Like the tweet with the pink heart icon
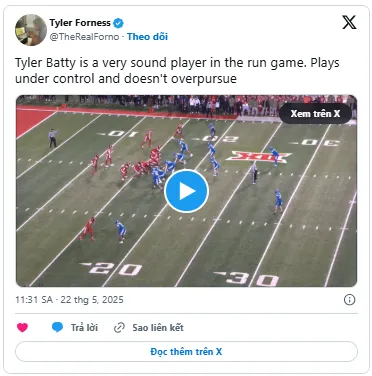 point(22,328)
